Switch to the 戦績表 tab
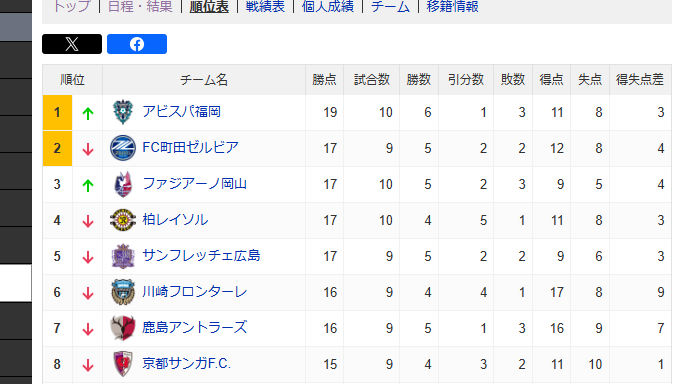 click(x=265, y=6)
